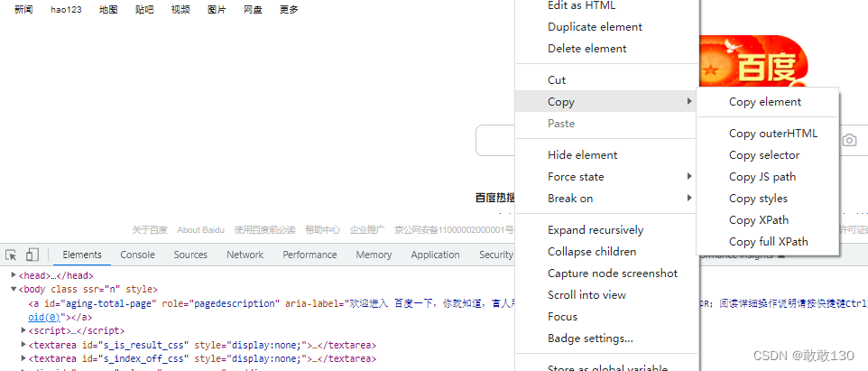
Task: Open the Sources tab
Action: pos(190,255)
